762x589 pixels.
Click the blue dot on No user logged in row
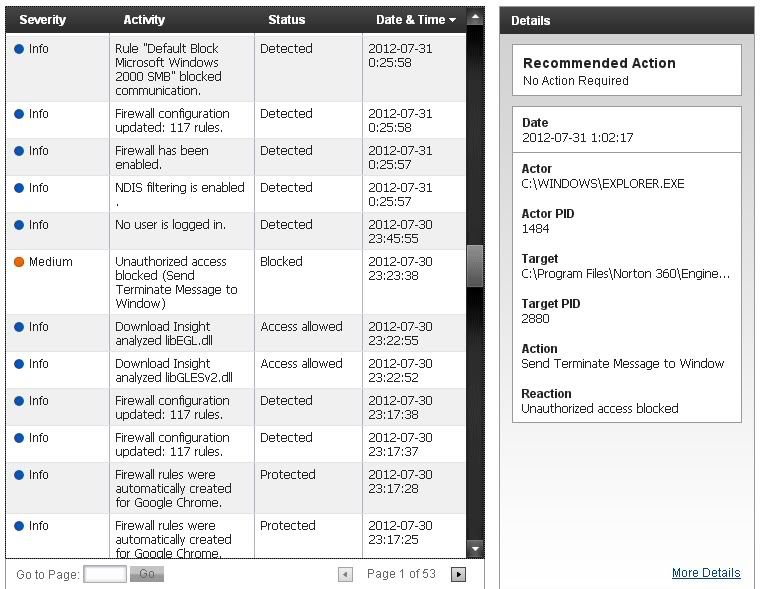tap(19, 225)
